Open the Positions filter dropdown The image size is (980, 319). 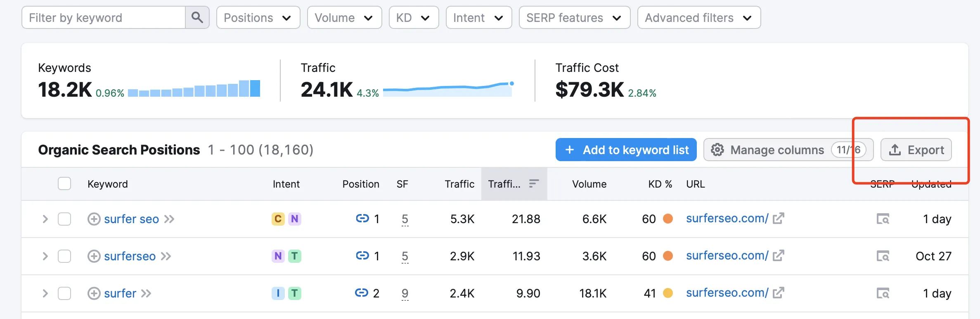[x=258, y=17]
